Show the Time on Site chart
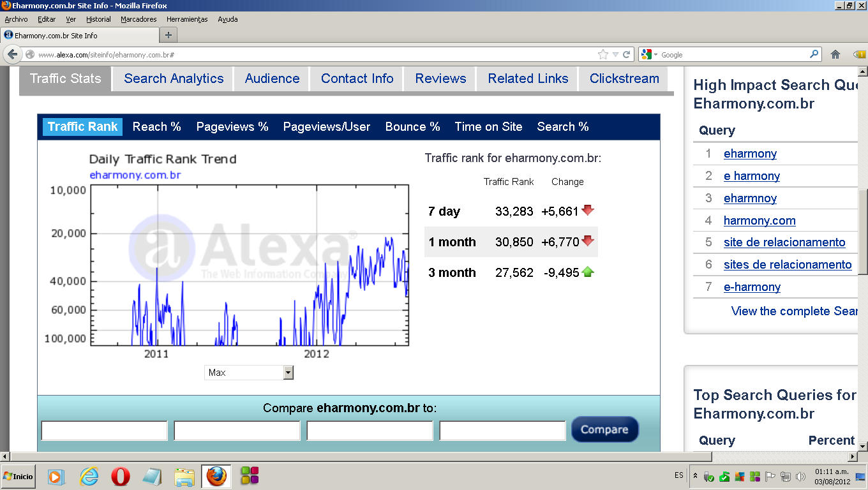Viewport: 868px width, 490px height. click(x=488, y=127)
